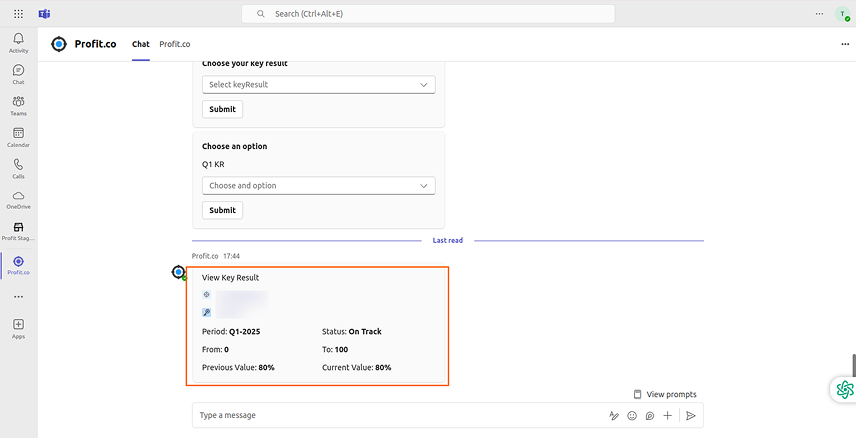Click 'Status: On Track' text
Screen dimensions: 856x438
pyautogui.click(x=352, y=332)
